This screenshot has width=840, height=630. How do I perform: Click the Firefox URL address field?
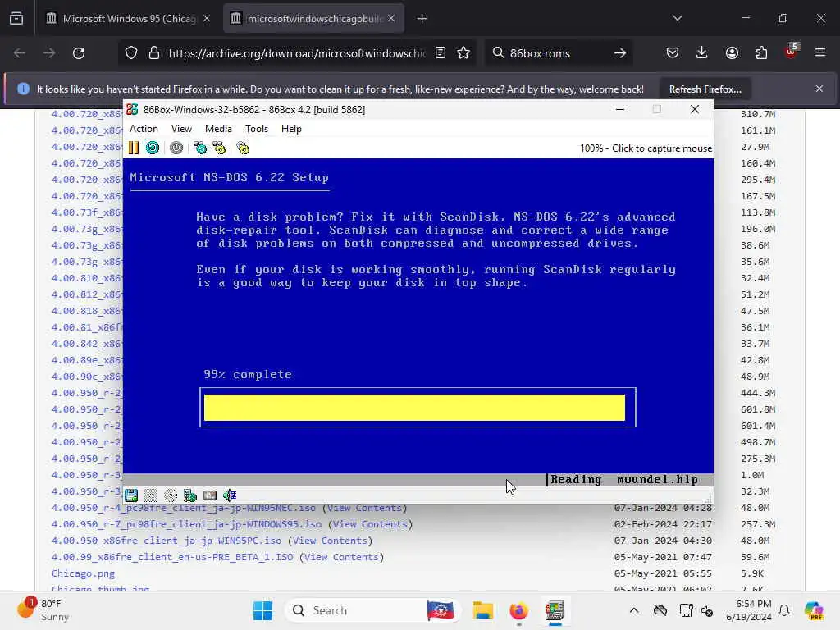(x=297, y=53)
